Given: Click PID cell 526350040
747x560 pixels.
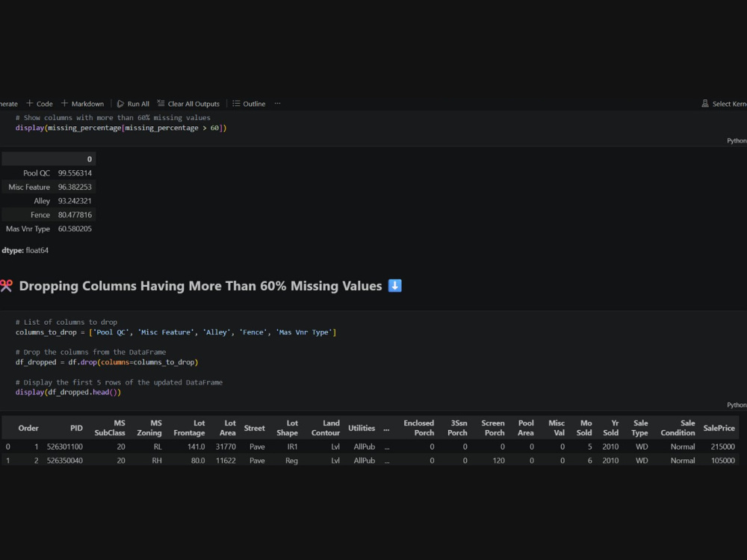Looking at the screenshot, I should 65,460.
